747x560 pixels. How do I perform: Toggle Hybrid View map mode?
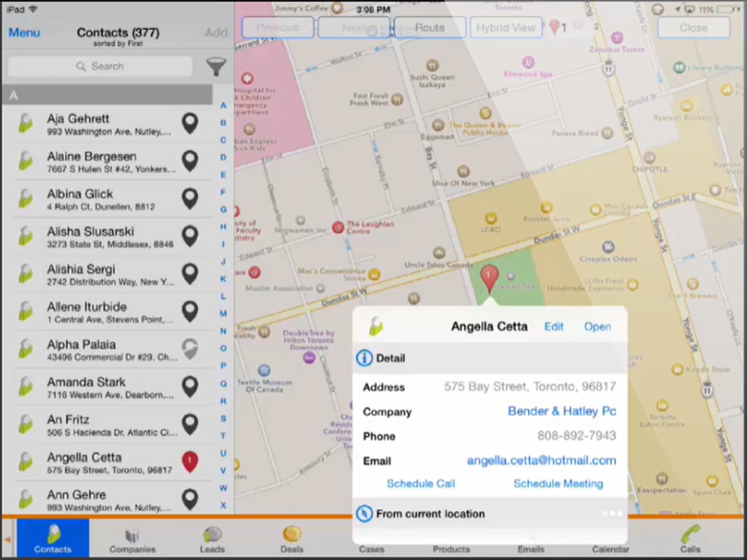tap(505, 28)
